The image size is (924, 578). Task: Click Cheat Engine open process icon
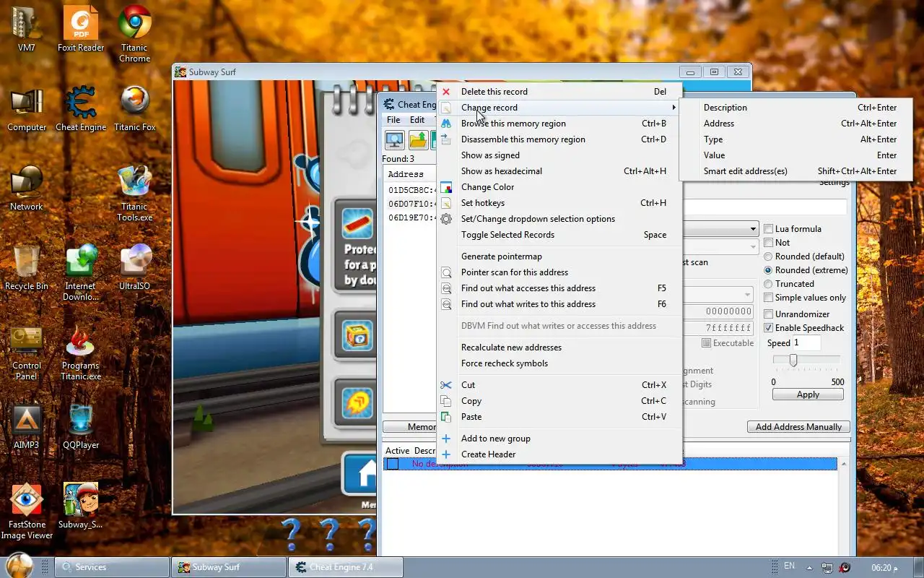click(395, 139)
